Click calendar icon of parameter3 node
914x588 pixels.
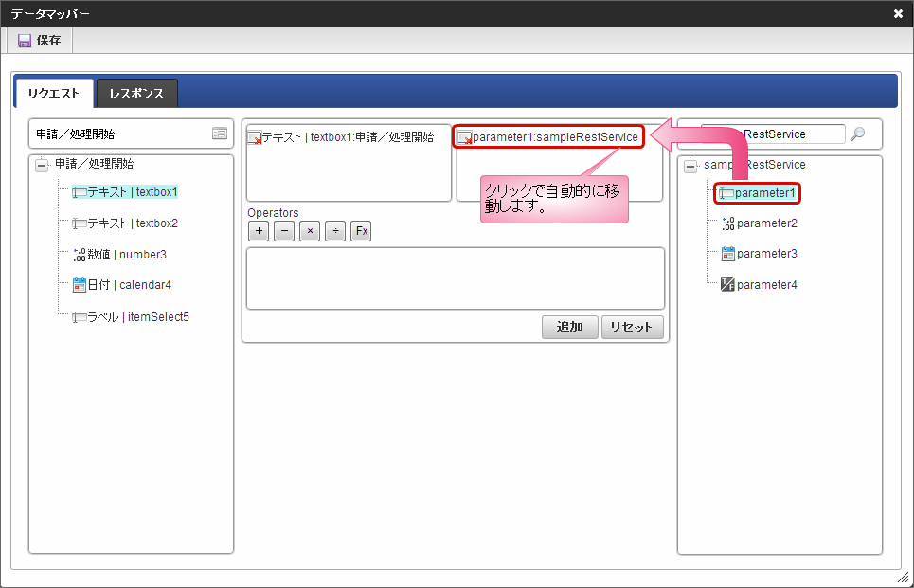click(x=728, y=254)
